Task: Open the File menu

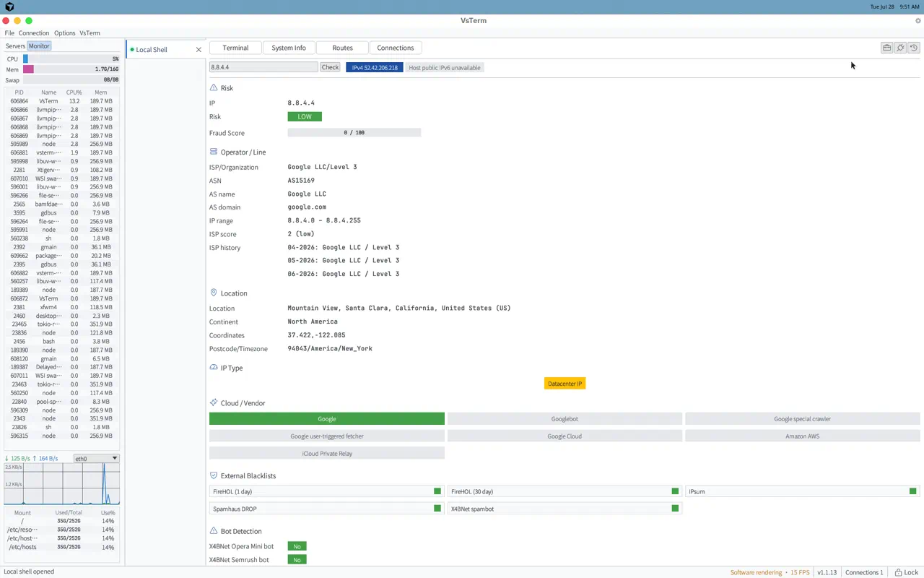Action: pos(9,33)
